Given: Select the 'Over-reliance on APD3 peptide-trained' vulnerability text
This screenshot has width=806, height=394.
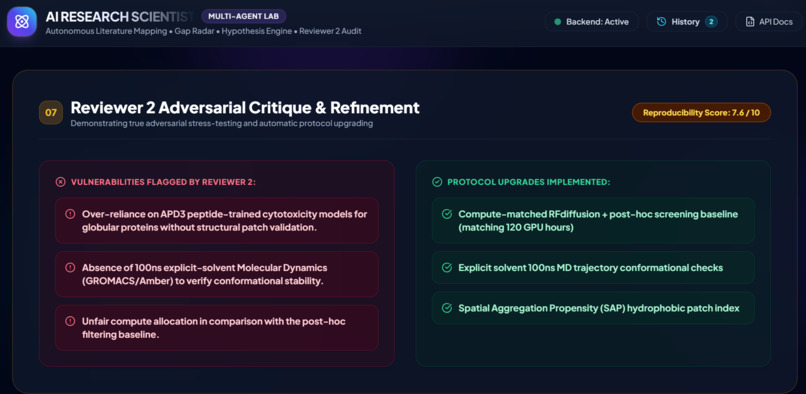Looking at the screenshot, I should [225, 220].
